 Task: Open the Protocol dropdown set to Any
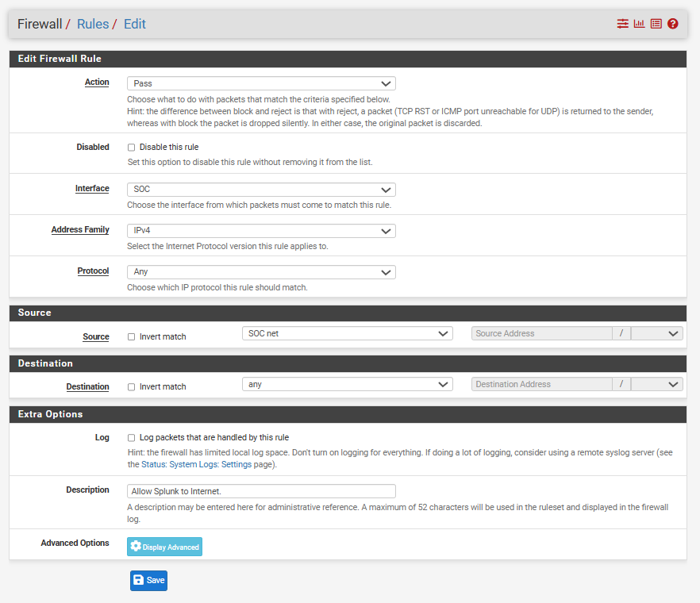tap(261, 272)
